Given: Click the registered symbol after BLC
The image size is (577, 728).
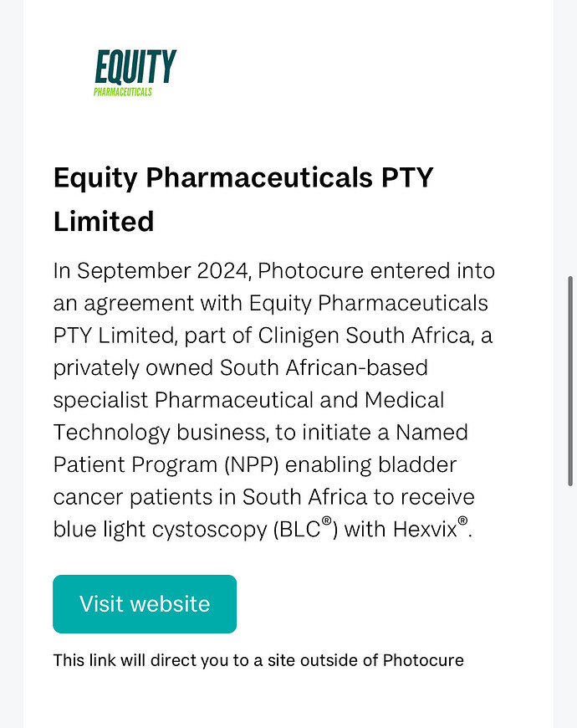Looking at the screenshot, I should (326, 520).
